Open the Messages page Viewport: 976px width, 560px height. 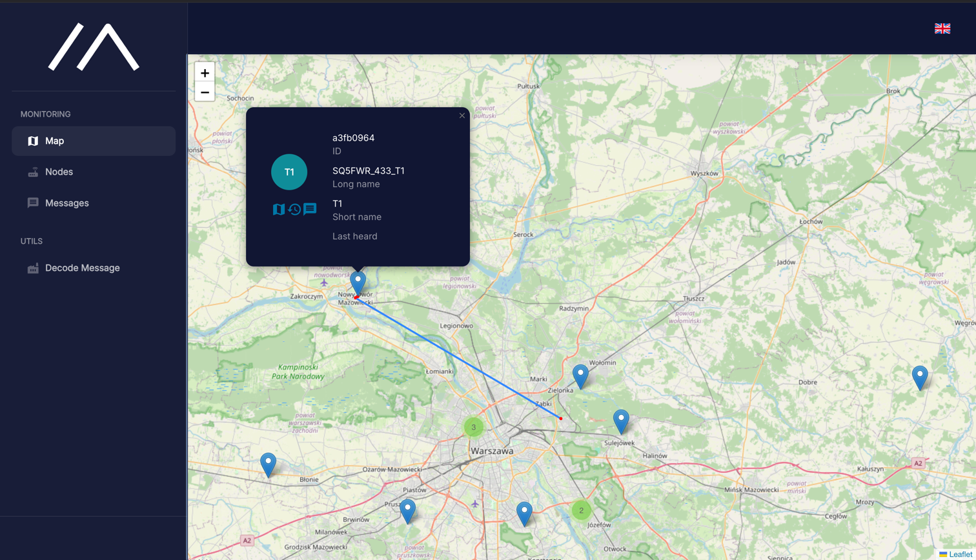click(94, 203)
